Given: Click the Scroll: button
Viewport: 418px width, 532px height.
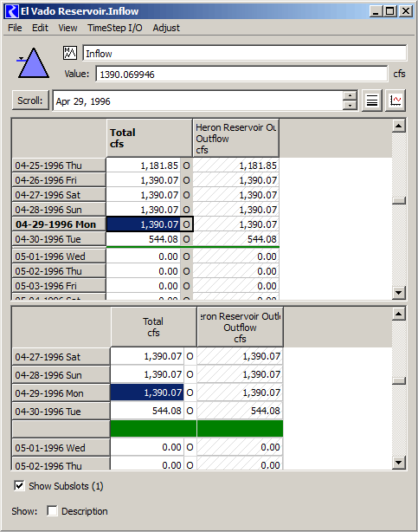Looking at the screenshot, I should (x=30, y=101).
